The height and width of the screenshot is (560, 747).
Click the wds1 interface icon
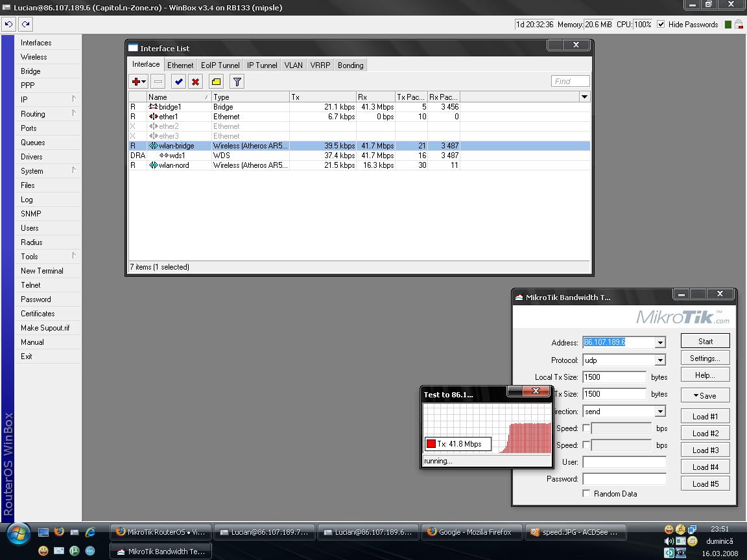pyautogui.click(x=164, y=156)
